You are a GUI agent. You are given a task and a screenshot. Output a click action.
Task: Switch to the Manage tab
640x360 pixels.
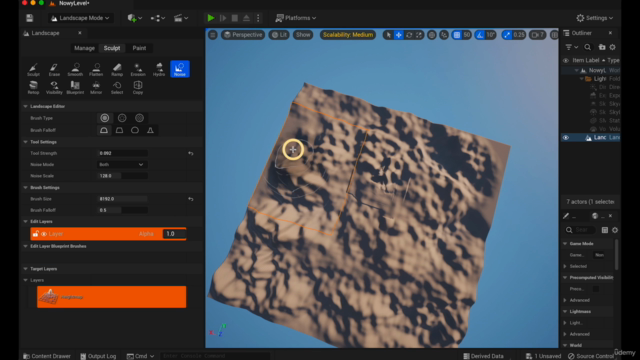click(x=84, y=48)
